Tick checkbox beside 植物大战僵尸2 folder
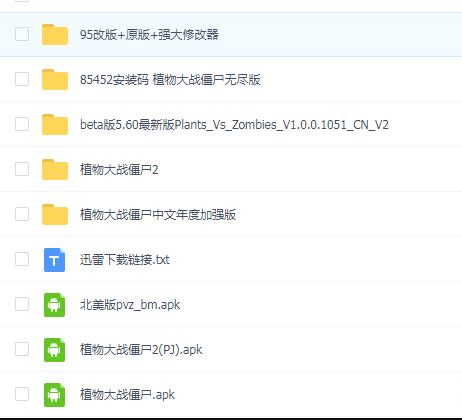 coord(22,169)
